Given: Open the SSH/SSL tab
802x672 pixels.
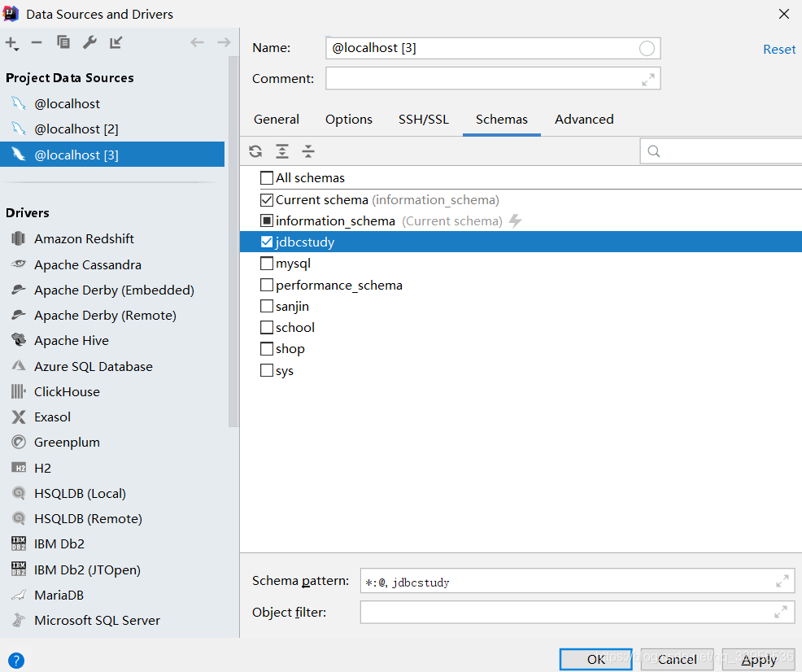Looking at the screenshot, I should point(423,120).
